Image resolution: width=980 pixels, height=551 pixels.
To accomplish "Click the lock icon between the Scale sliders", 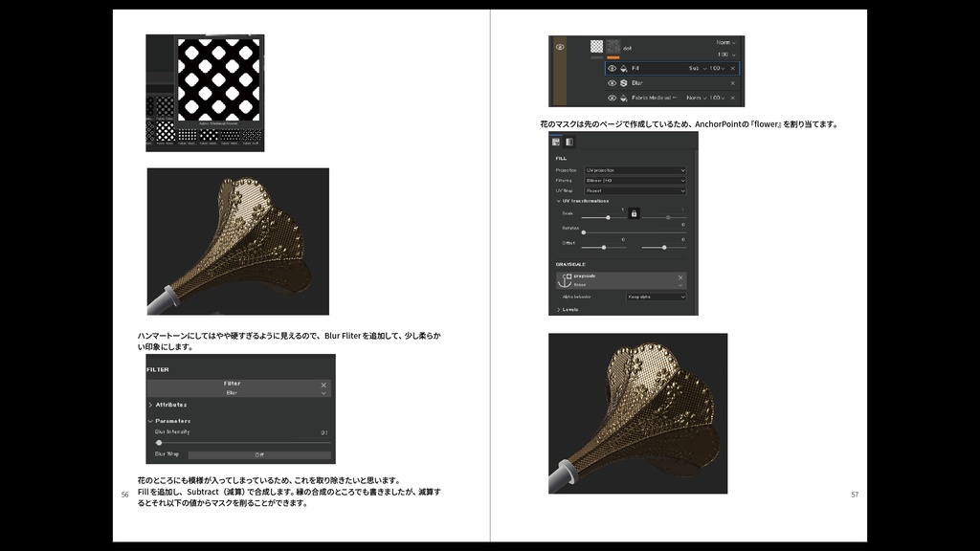I will 633,214.
